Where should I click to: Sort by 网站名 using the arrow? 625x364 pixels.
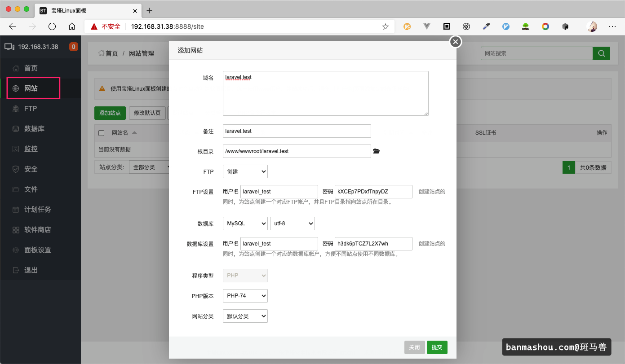pos(134,133)
